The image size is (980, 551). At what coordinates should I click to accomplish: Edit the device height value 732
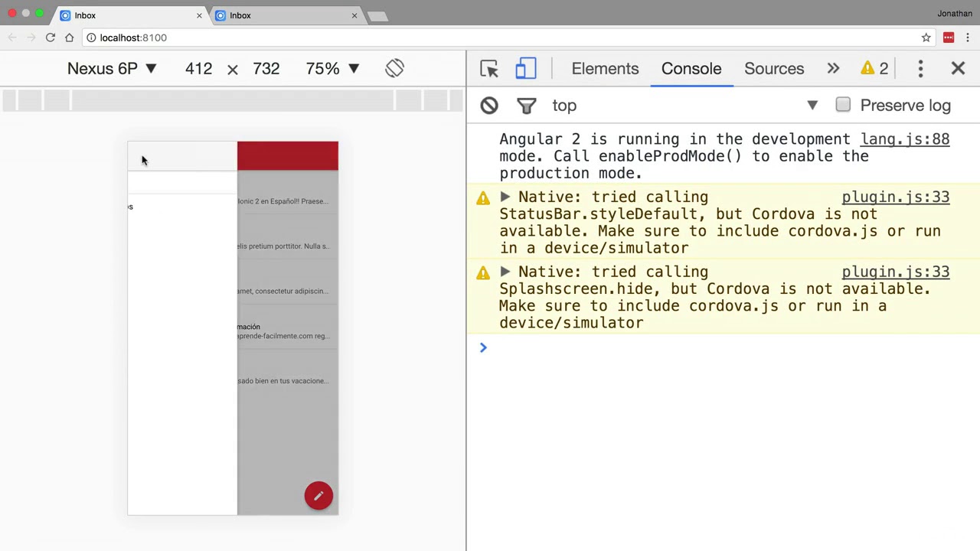click(x=266, y=68)
